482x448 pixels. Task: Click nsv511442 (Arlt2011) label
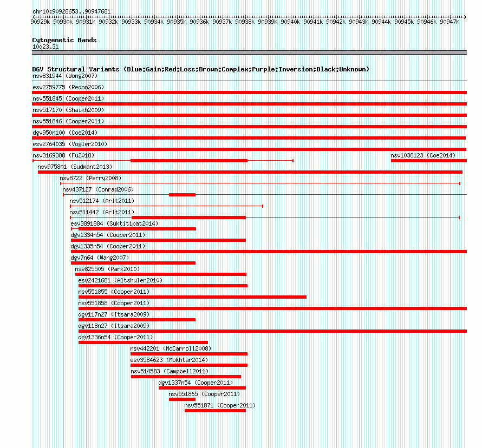pyautogui.click(x=102, y=212)
